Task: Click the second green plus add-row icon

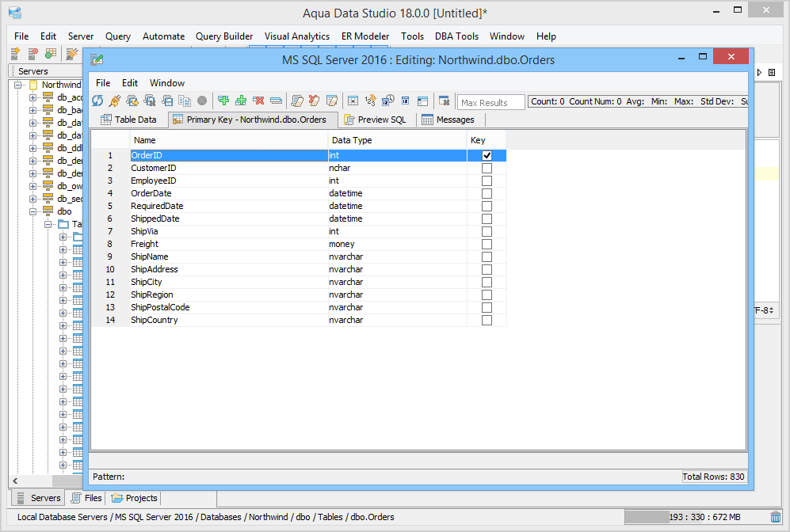Action: pos(241,101)
